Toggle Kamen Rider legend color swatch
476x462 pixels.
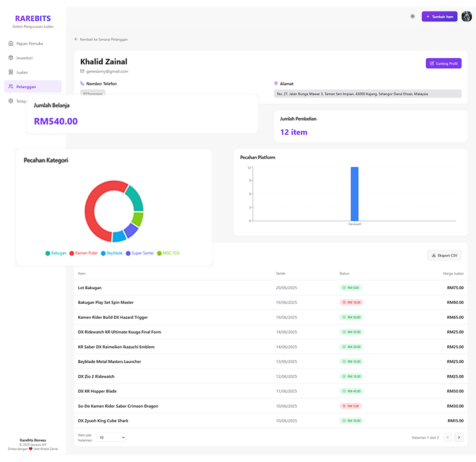point(72,253)
